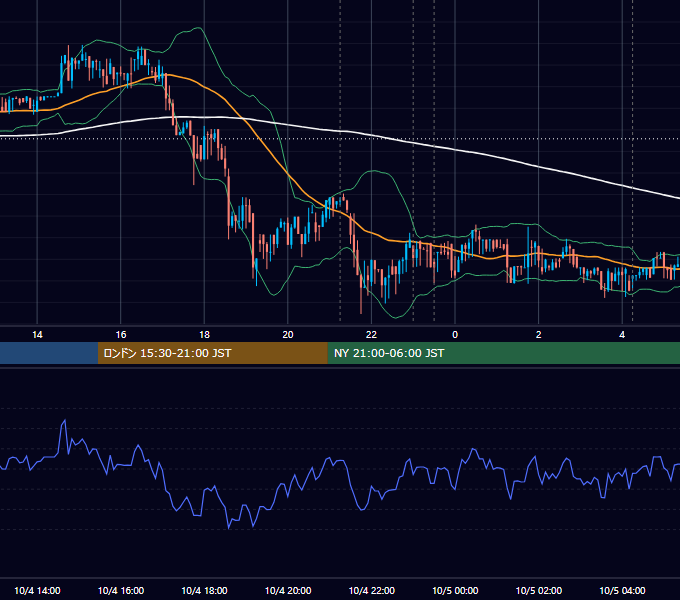Screen dimensions: 680x600
Task: Click the hour label 2 on price chart axis
Action: (x=538, y=335)
